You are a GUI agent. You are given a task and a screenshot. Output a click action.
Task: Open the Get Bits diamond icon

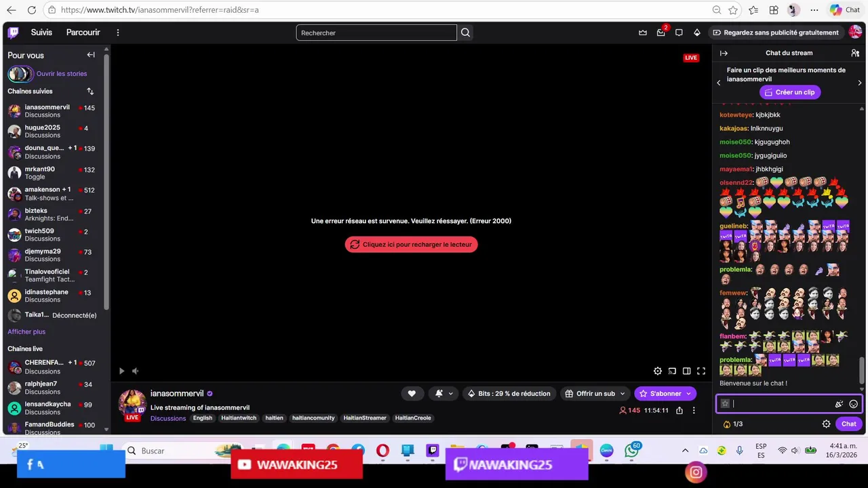pyautogui.click(x=696, y=33)
